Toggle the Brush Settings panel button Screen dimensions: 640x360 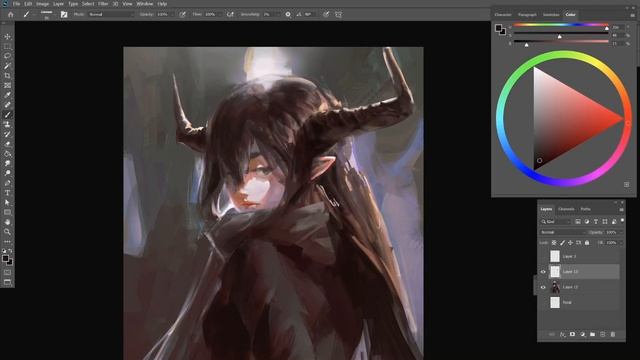tap(64, 14)
